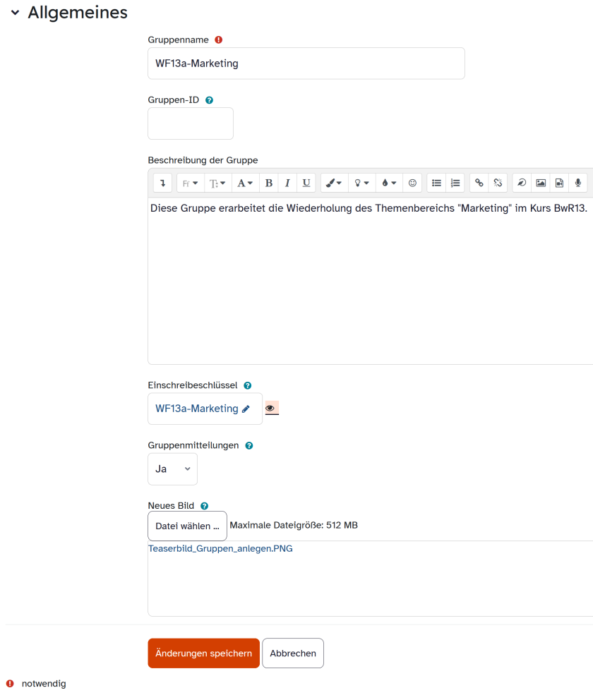
Task: Apply italic formatting in editor toolbar
Action: 287,183
